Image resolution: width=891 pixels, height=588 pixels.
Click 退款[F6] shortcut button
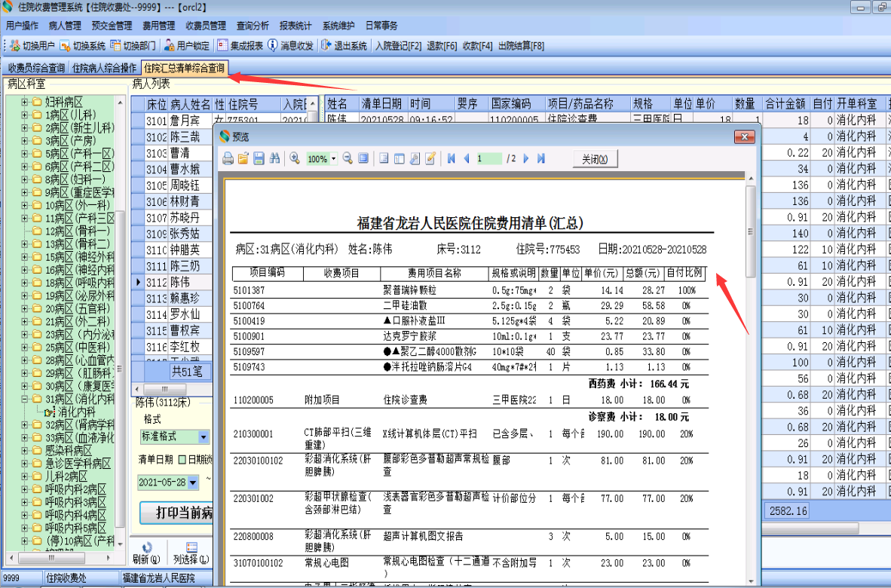click(442, 46)
